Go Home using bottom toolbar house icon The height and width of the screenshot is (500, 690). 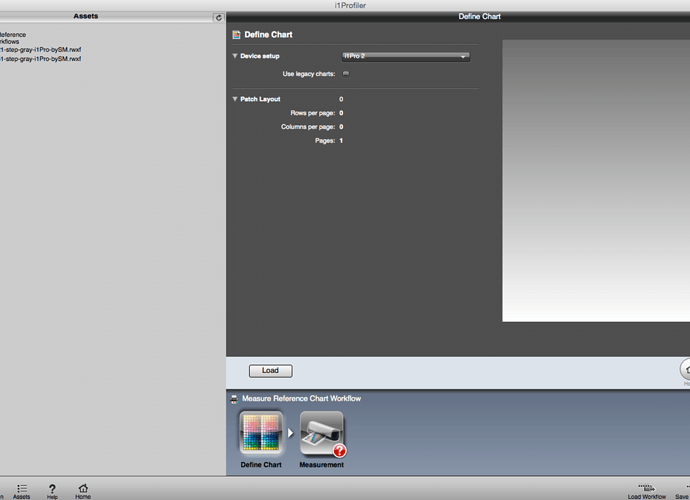[83, 491]
